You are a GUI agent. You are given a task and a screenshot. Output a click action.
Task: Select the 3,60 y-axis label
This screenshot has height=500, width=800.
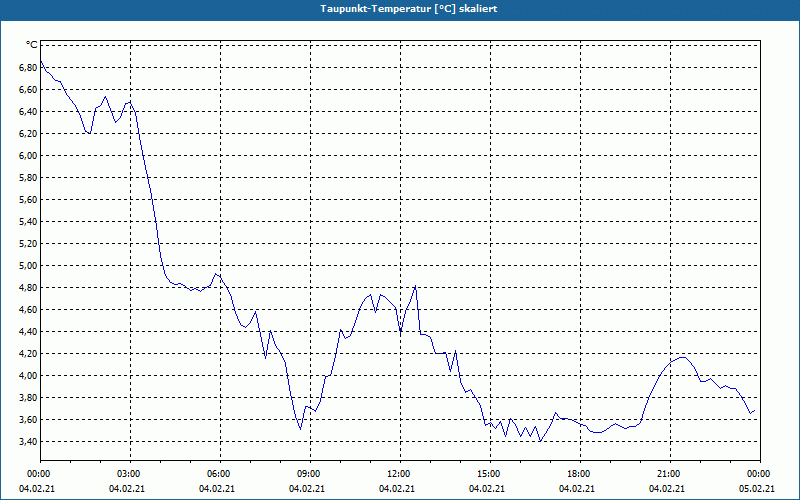pyautogui.click(x=28, y=419)
